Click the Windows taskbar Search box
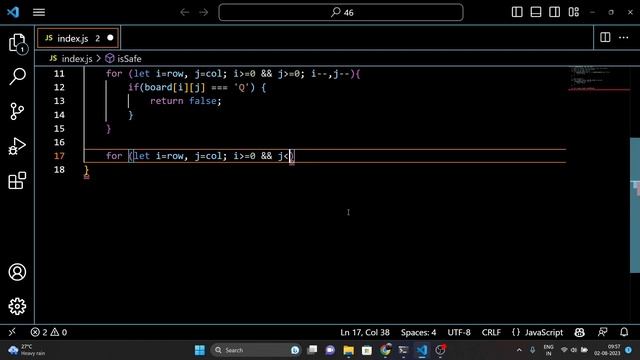Viewport: 640px width, 360px height. pos(256,350)
